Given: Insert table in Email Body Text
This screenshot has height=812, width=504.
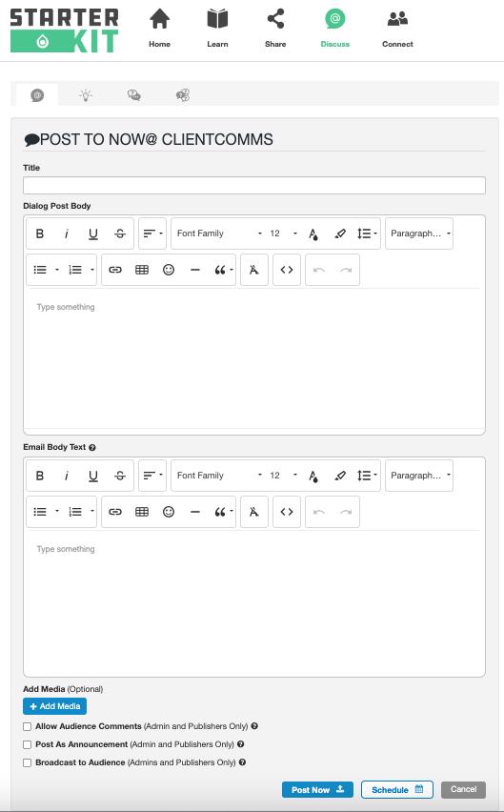Looking at the screenshot, I should pyautogui.click(x=142, y=512).
